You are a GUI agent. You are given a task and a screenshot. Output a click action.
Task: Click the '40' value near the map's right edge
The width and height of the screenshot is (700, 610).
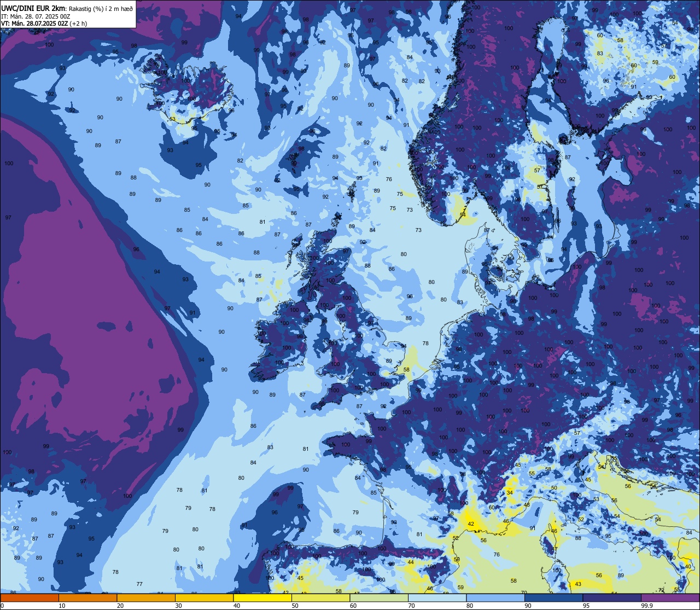click(688, 567)
